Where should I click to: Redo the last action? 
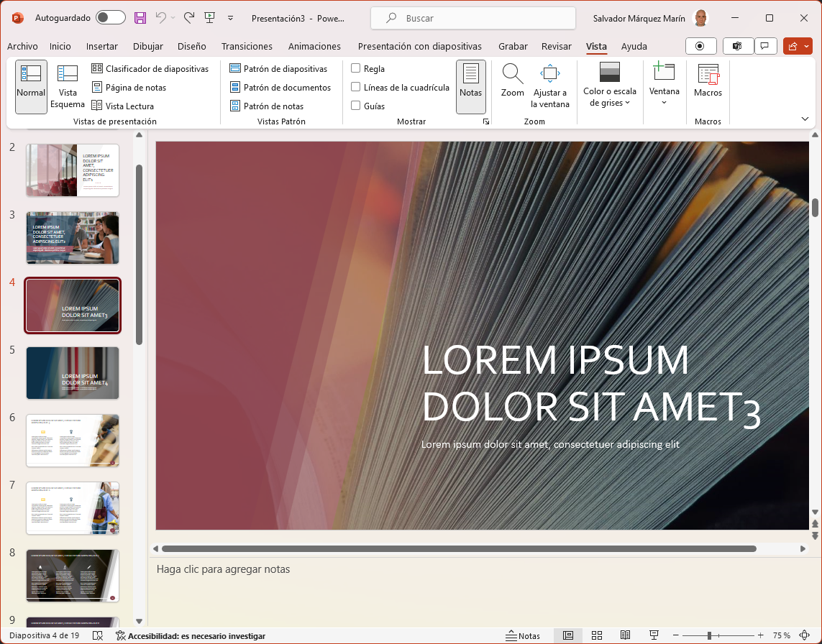point(189,18)
